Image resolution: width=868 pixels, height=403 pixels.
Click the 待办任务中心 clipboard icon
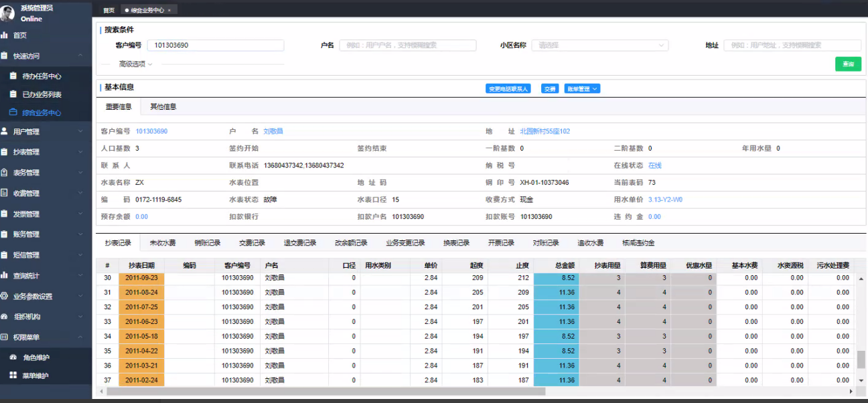click(13, 76)
